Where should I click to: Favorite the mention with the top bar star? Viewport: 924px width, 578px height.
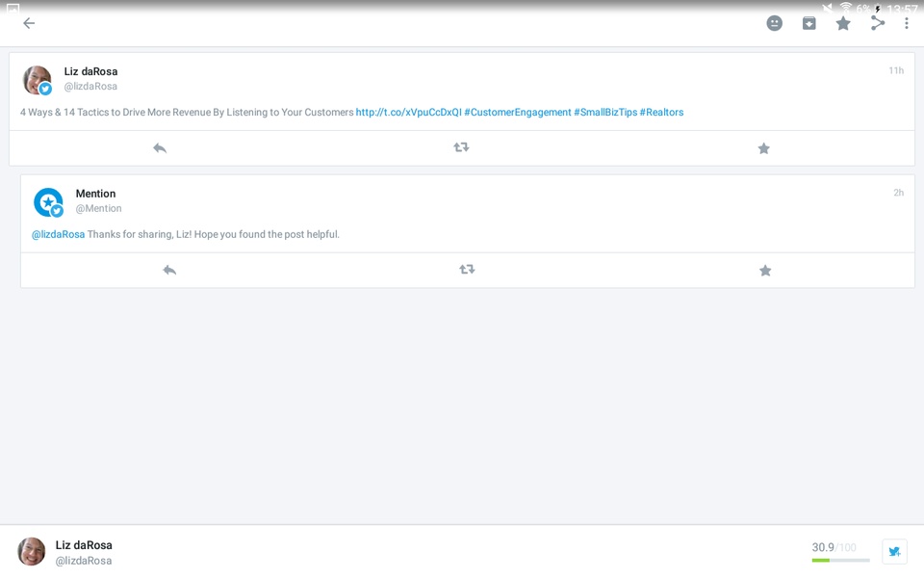(843, 23)
